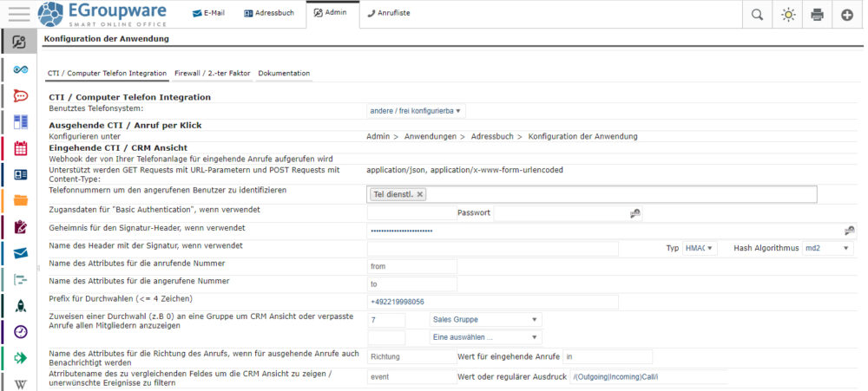The image size is (868, 391).
Task: Expand the Benutztes Telefonsystem dropdown
Action: 416,111
